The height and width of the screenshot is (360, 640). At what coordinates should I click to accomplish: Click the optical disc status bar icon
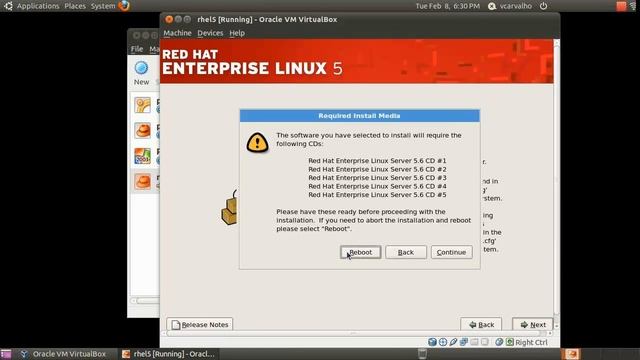coord(443,342)
